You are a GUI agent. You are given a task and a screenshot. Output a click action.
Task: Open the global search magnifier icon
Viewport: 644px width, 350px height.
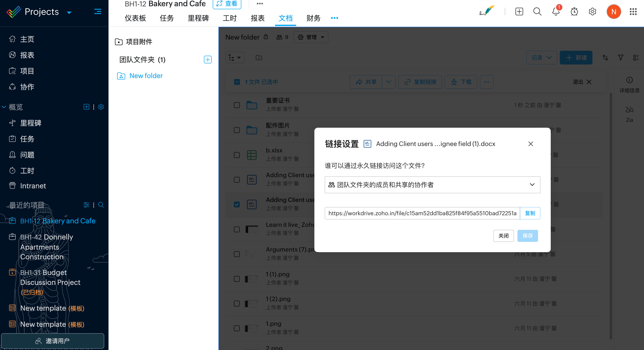[x=537, y=12]
